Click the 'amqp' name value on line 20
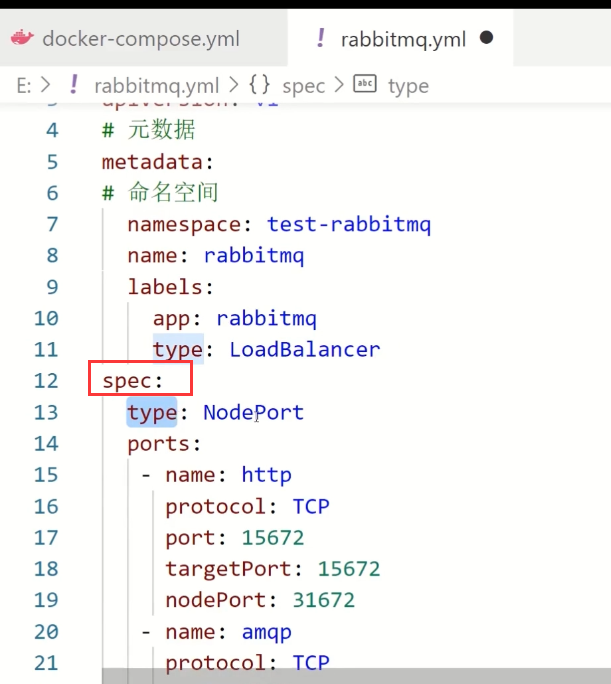611x684 pixels. (x=266, y=632)
